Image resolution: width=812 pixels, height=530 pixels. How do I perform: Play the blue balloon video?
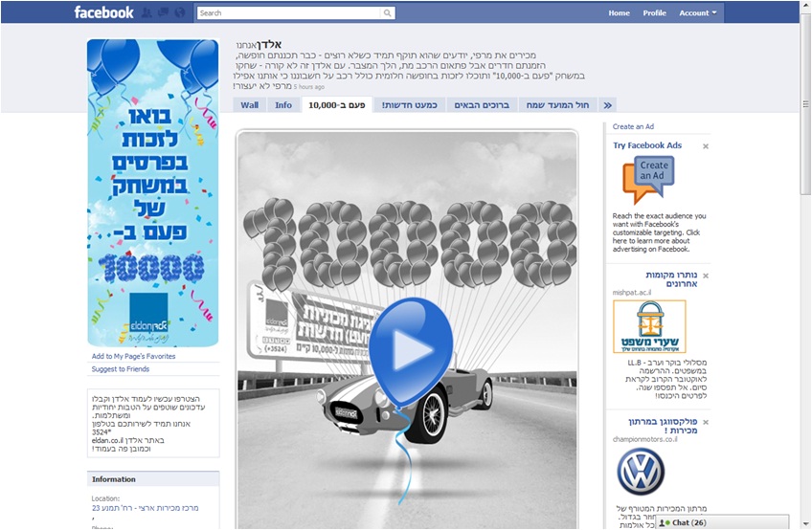click(x=410, y=350)
